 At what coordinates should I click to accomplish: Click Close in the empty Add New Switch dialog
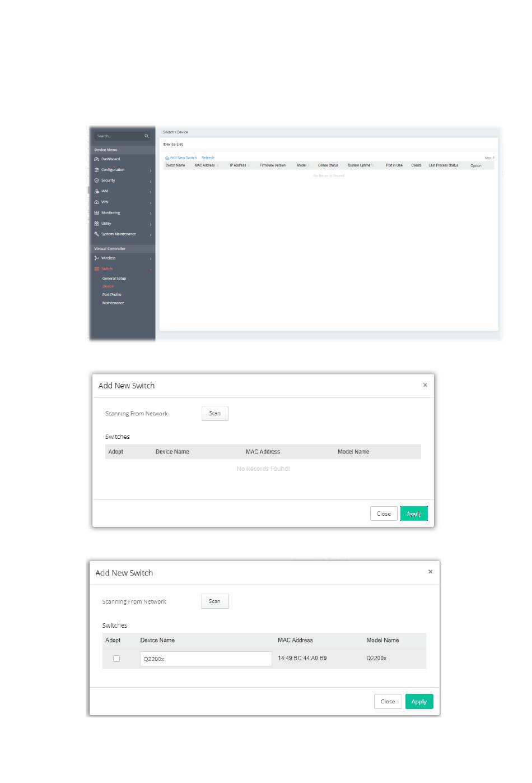[x=384, y=513]
